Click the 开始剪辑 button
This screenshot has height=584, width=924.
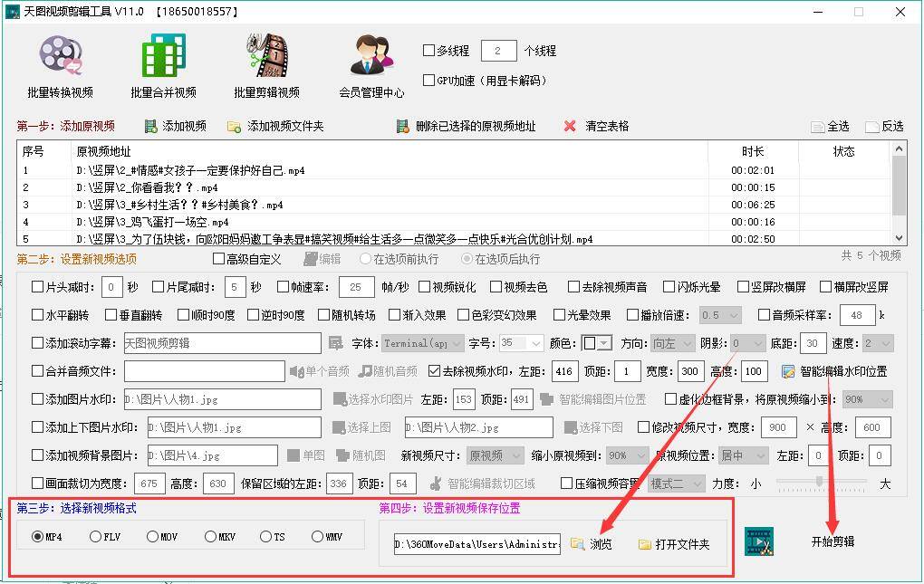[x=833, y=541]
